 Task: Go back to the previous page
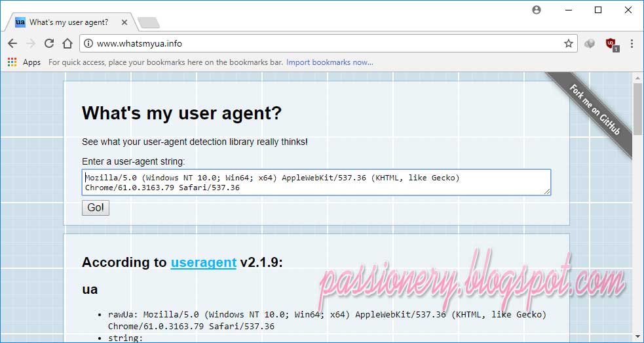pyautogui.click(x=12, y=43)
